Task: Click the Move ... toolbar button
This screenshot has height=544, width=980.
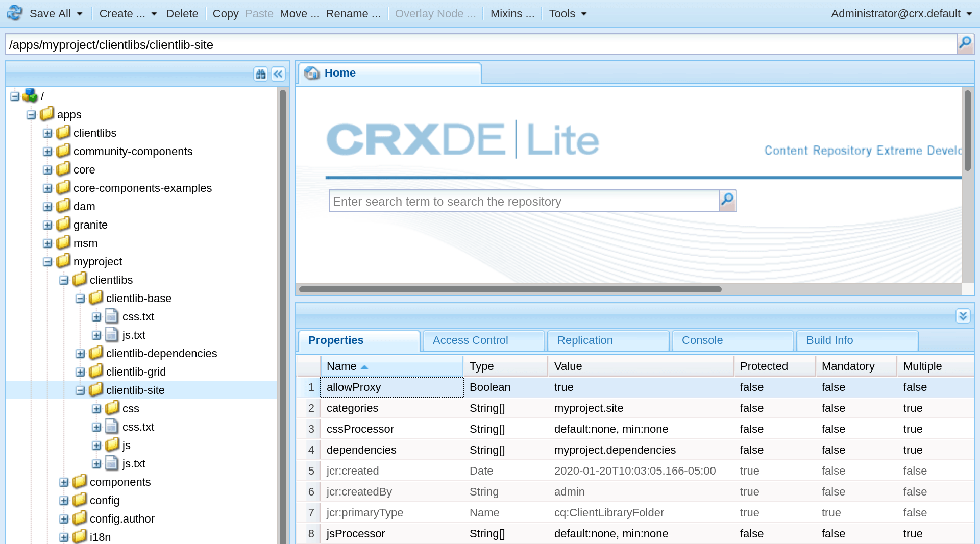Action: (x=300, y=14)
